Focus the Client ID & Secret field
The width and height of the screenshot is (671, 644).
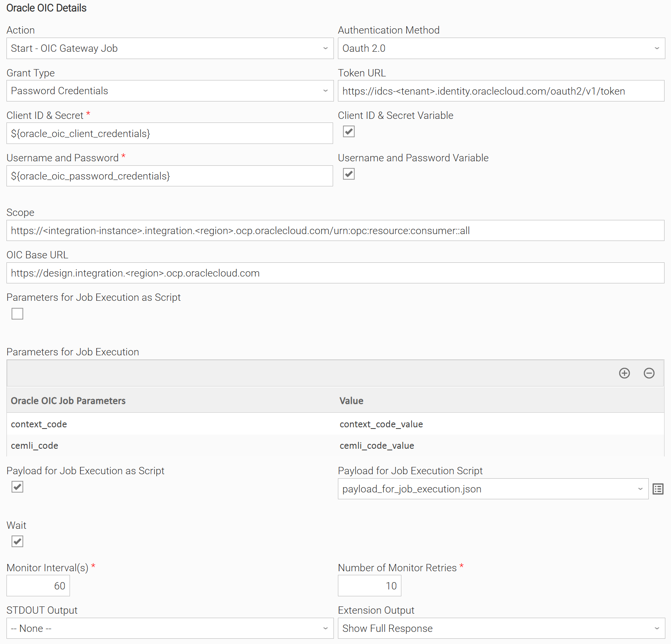170,133
